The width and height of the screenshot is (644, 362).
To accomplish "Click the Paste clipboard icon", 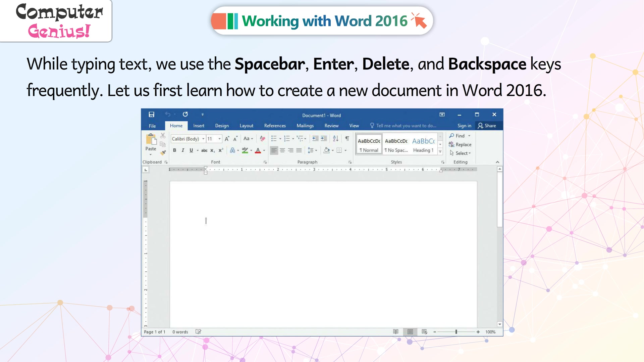I will click(151, 139).
